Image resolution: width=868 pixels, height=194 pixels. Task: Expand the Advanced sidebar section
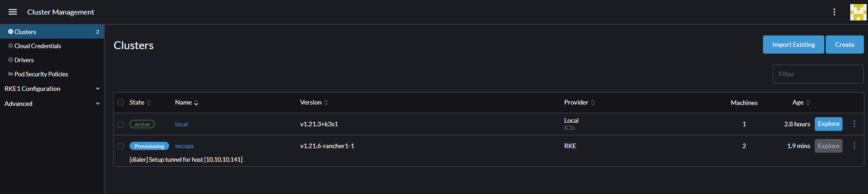52,104
